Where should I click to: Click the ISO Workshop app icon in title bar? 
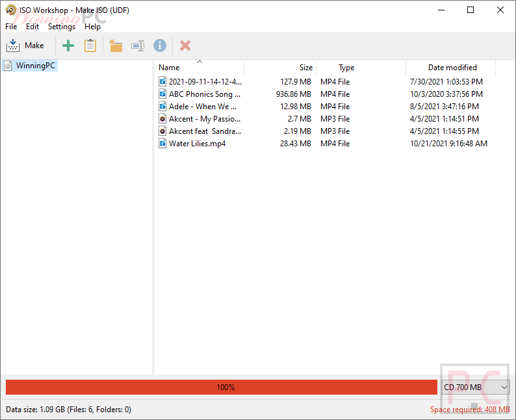pos(10,10)
